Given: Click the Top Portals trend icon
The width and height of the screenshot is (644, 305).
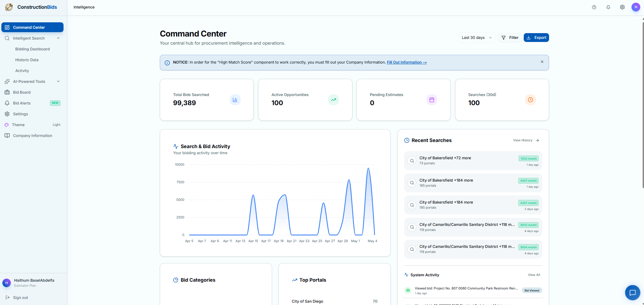Looking at the screenshot, I should click(x=295, y=280).
